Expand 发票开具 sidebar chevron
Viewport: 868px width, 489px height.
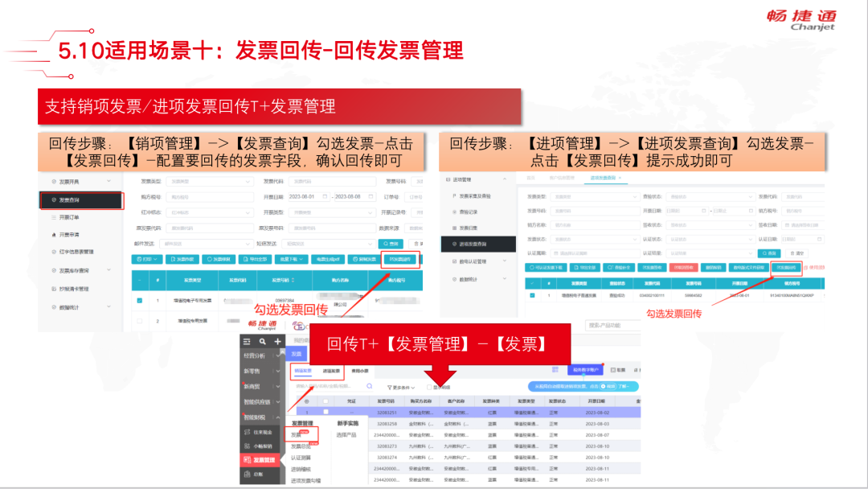click(108, 181)
